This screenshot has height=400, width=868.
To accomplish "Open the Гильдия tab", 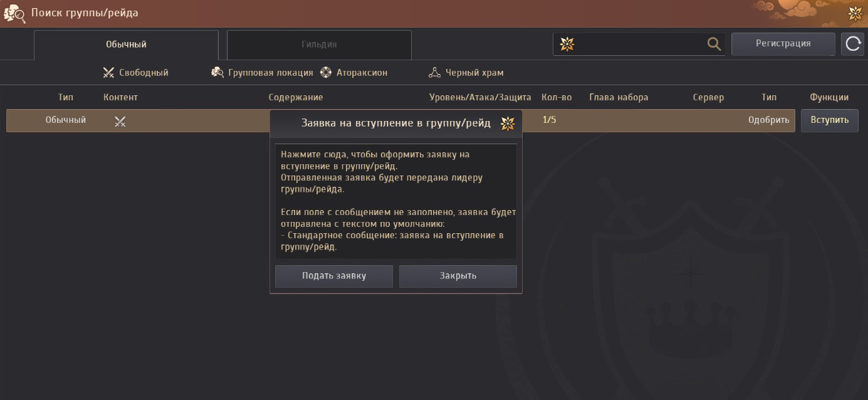I will [x=319, y=45].
